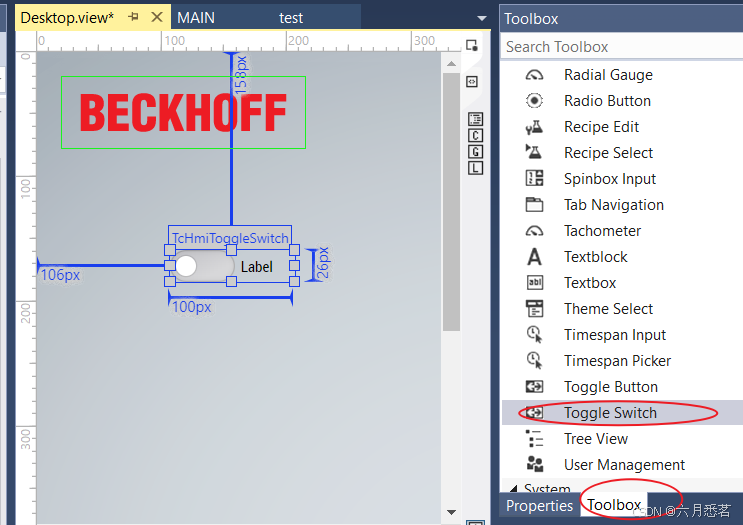The height and width of the screenshot is (525, 743).
Task: Select Toggle Switch text in Toolbox
Action: pyautogui.click(x=610, y=413)
